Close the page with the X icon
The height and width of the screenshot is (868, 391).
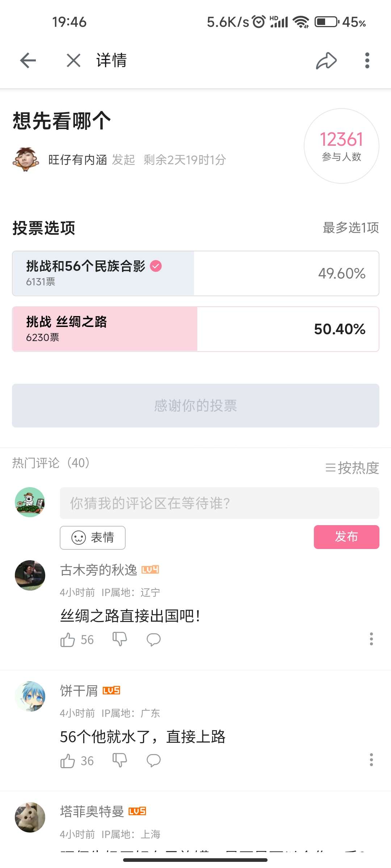coord(73,60)
